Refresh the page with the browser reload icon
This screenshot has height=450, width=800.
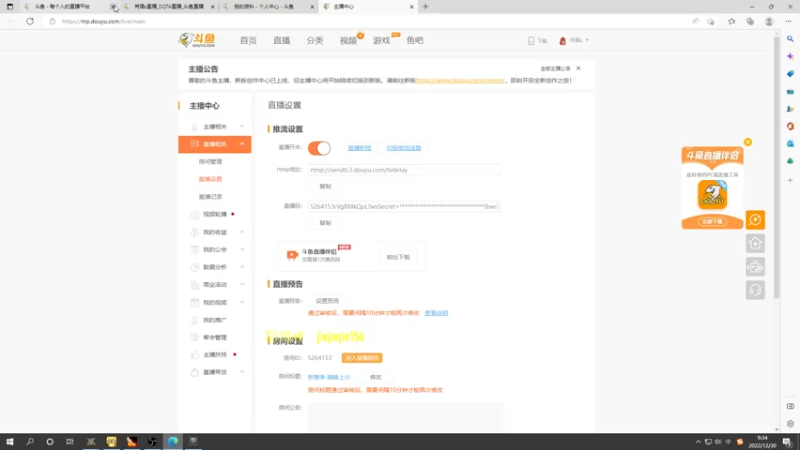pos(30,21)
